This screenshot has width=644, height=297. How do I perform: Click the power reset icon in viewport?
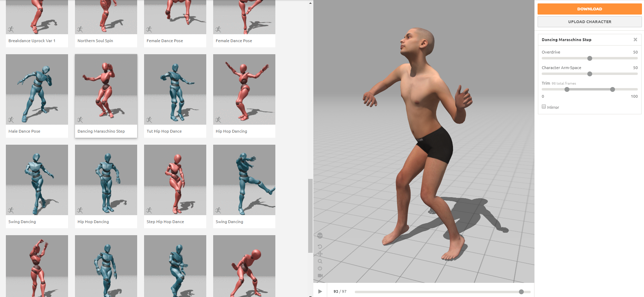pos(320,268)
